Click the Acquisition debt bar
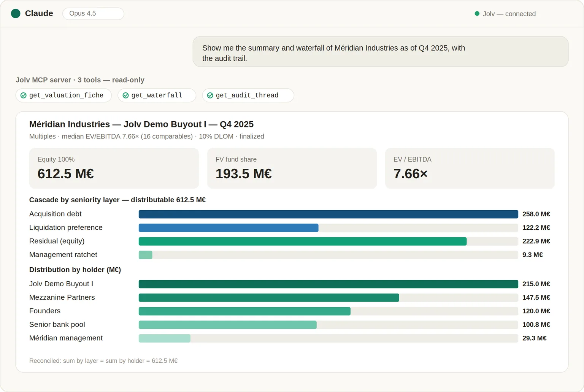 328,214
